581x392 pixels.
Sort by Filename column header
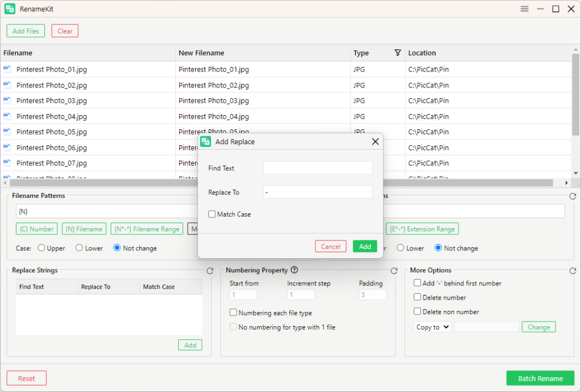88,53
